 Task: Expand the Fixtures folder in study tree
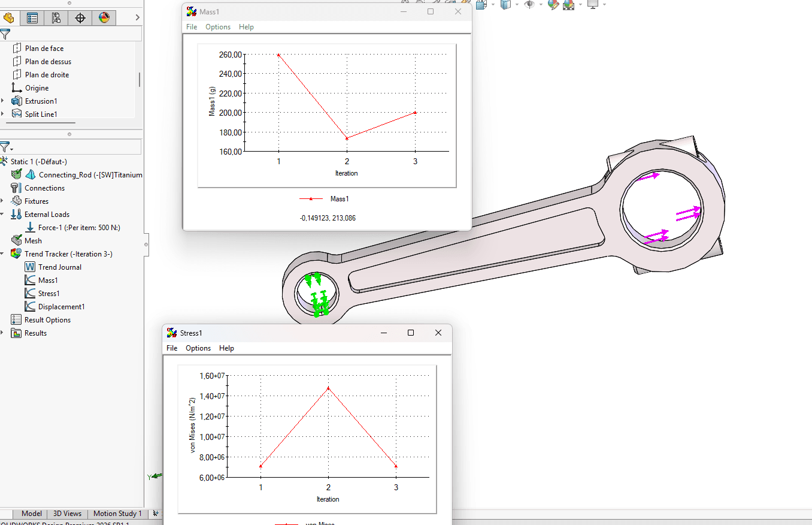point(3,201)
